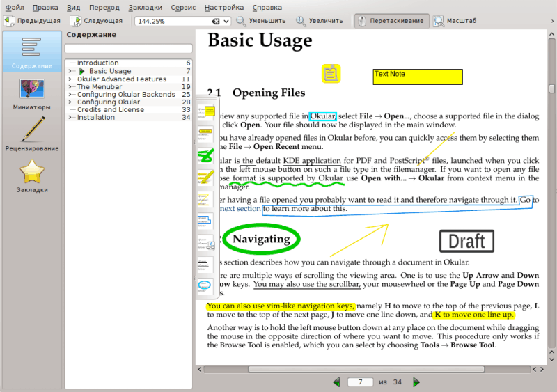Open the Рецензирование reviews panel
The width and height of the screenshot is (557, 392).
31,134
